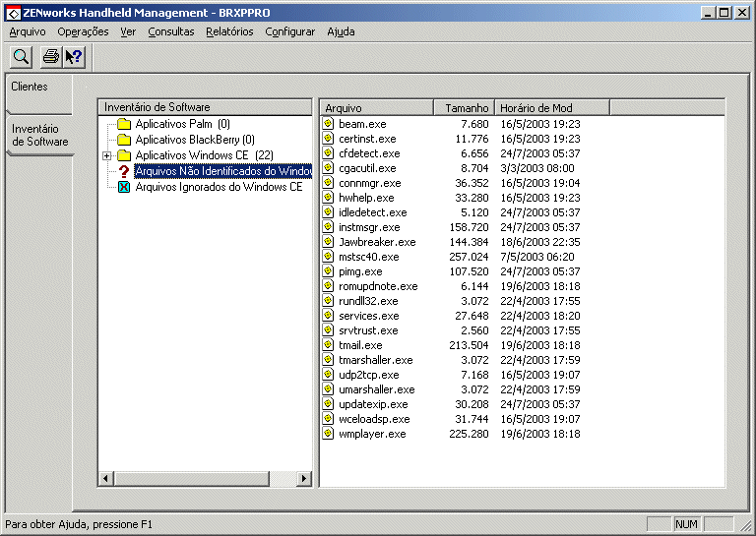Click the Aplicativos Windows CE folder icon
This screenshot has width=756, height=536.
point(124,155)
